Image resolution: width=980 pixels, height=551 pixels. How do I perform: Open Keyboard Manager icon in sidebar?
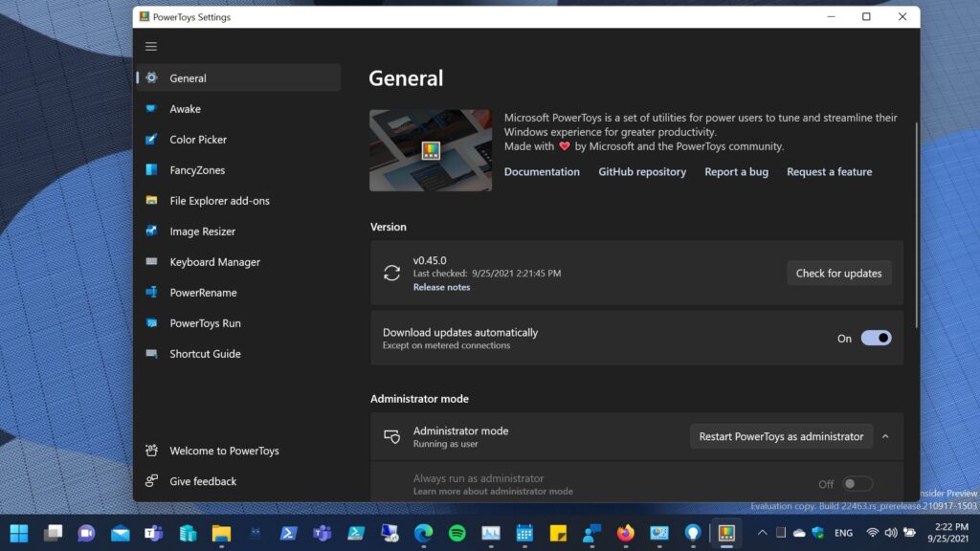151,262
